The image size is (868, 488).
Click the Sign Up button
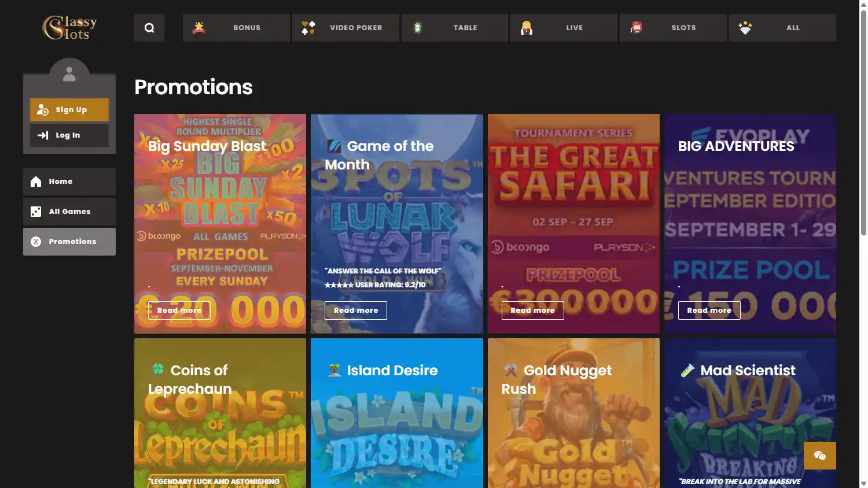[x=69, y=110]
